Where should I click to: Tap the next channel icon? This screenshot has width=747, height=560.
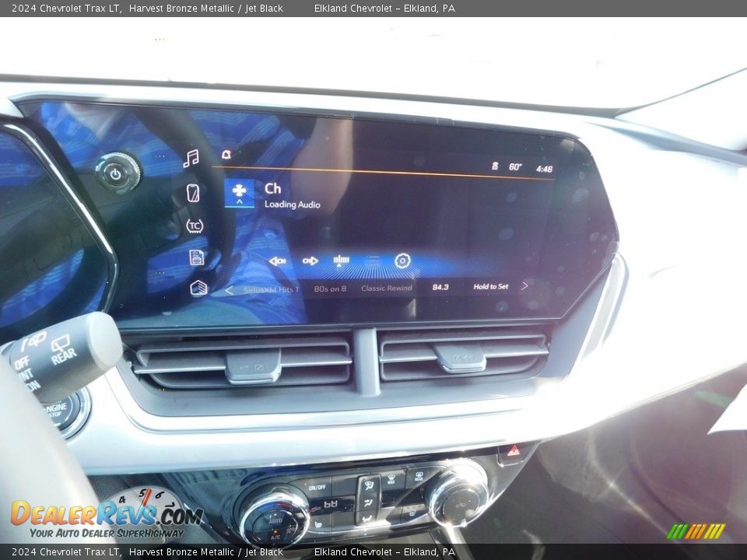pyautogui.click(x=310, y=261)
